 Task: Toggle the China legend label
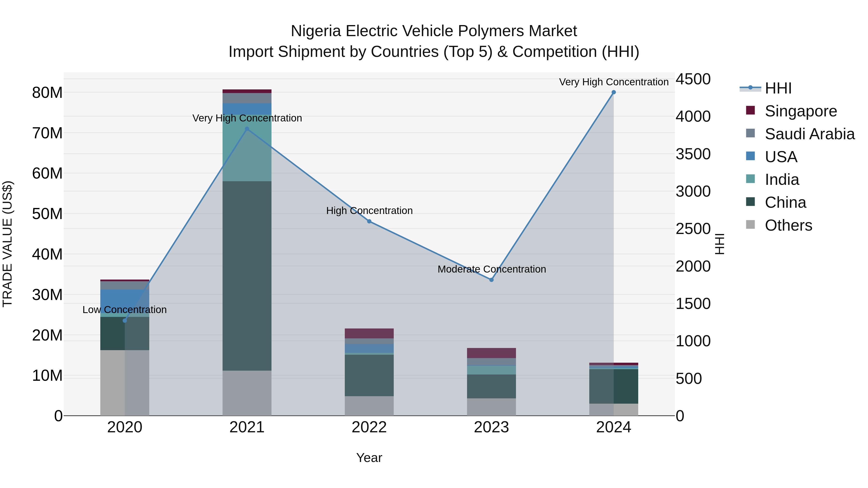coord(786,202)
